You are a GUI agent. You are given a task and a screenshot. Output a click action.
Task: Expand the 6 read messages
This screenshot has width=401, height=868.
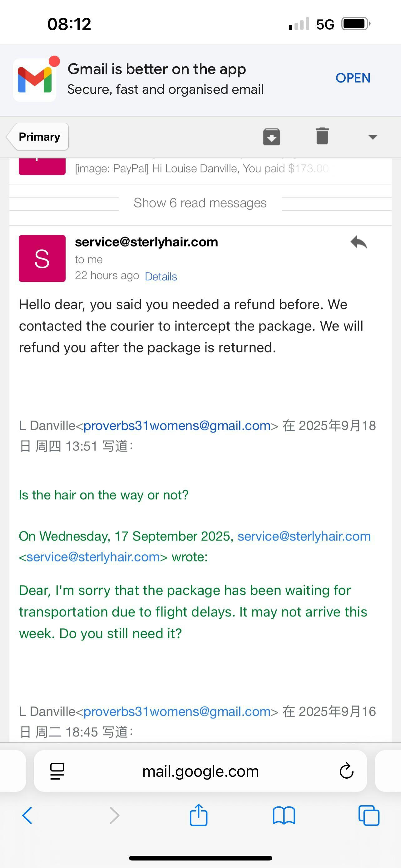click(x=200, y=203)
